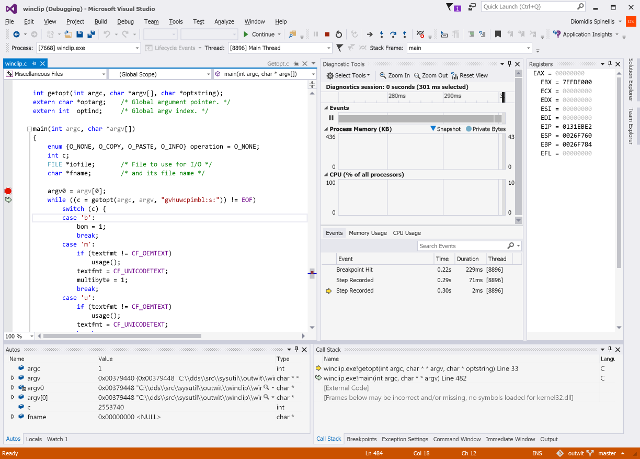Open the Miscellaneous Files project dropdown
Image resolution: width=640 pixels, height=459 pixels.
coord(56,74)
